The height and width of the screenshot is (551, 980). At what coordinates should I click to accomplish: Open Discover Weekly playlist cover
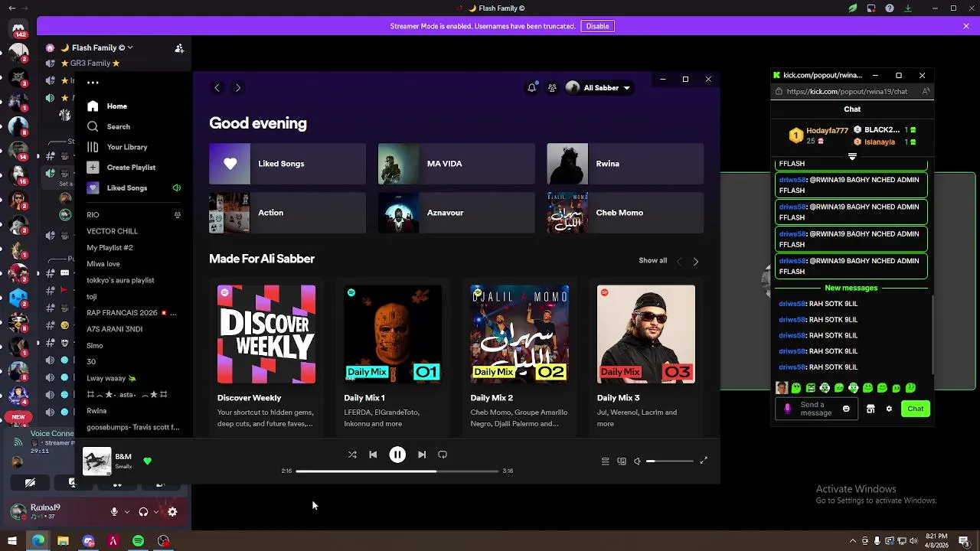click(x=266, y=334)
